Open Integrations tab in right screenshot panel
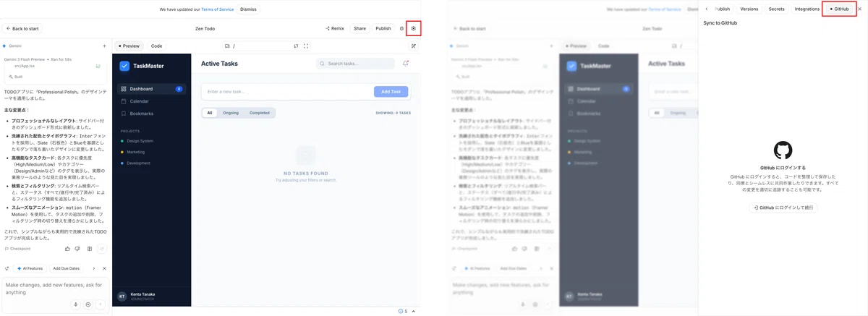The height and width of the screenshot is (316, 868). tap(807, 9)
